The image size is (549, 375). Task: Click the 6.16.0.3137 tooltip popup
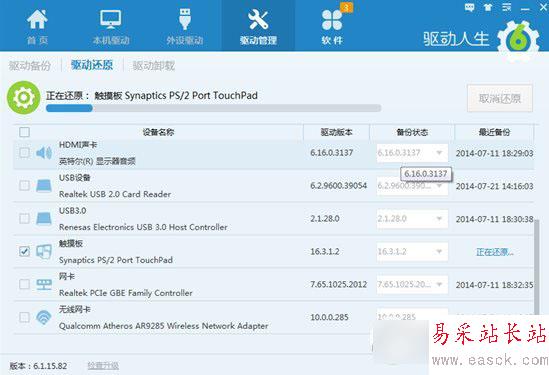click(426, 174)
